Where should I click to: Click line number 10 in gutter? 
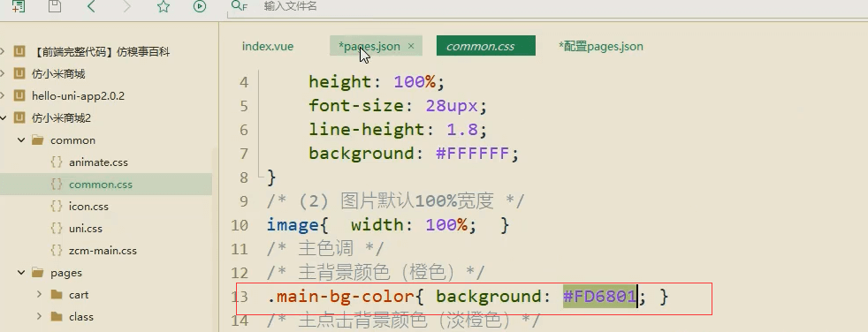(x=240, y=225)
